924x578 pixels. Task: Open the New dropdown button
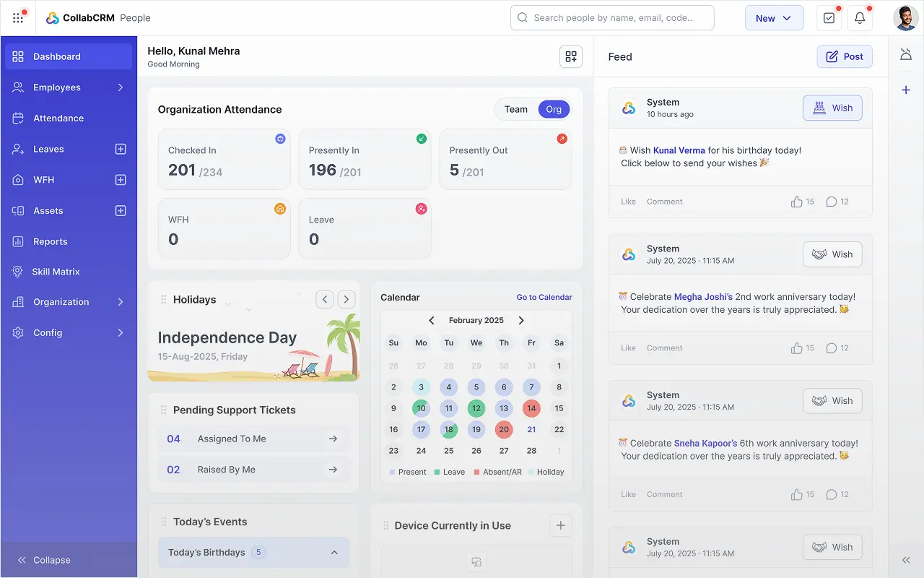tap(774, 18)
